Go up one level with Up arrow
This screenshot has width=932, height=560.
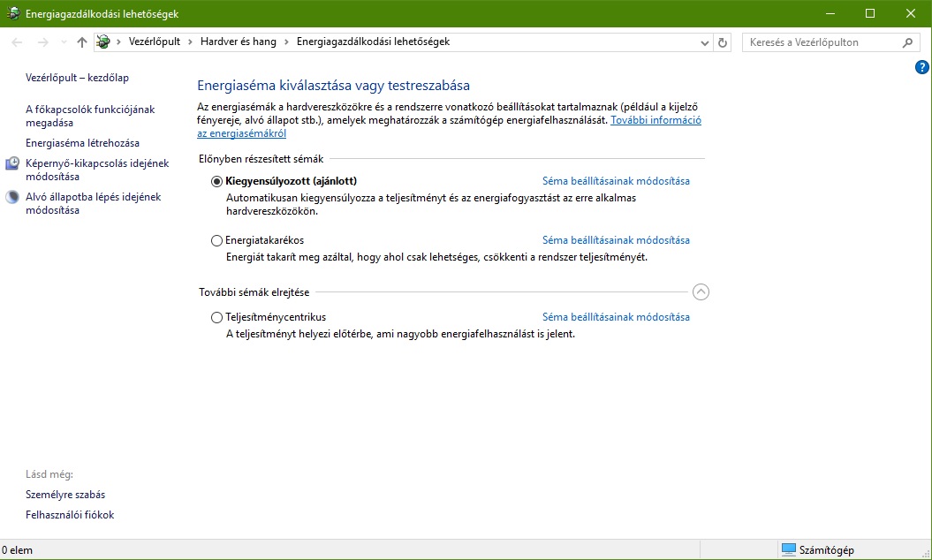click(82, 42)
